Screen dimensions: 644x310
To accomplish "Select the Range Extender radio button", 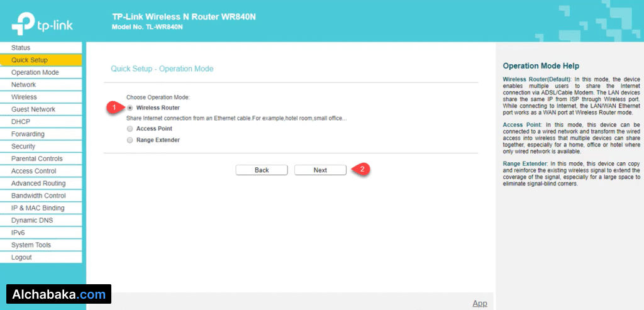I will (x=130, y=140).
